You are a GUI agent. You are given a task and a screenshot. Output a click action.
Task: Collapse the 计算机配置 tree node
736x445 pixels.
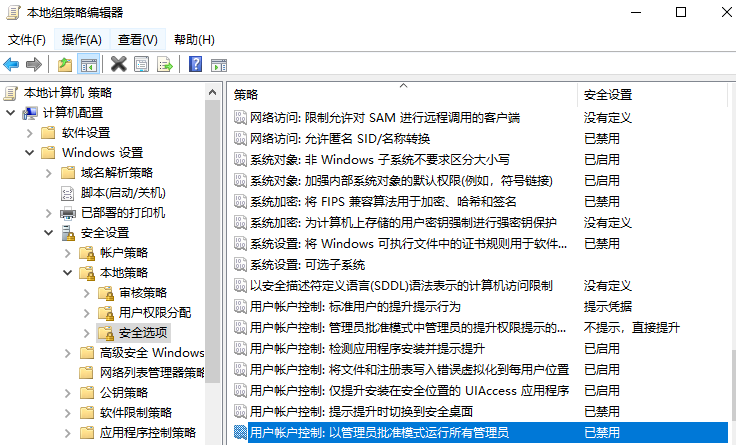click(10, 113)
